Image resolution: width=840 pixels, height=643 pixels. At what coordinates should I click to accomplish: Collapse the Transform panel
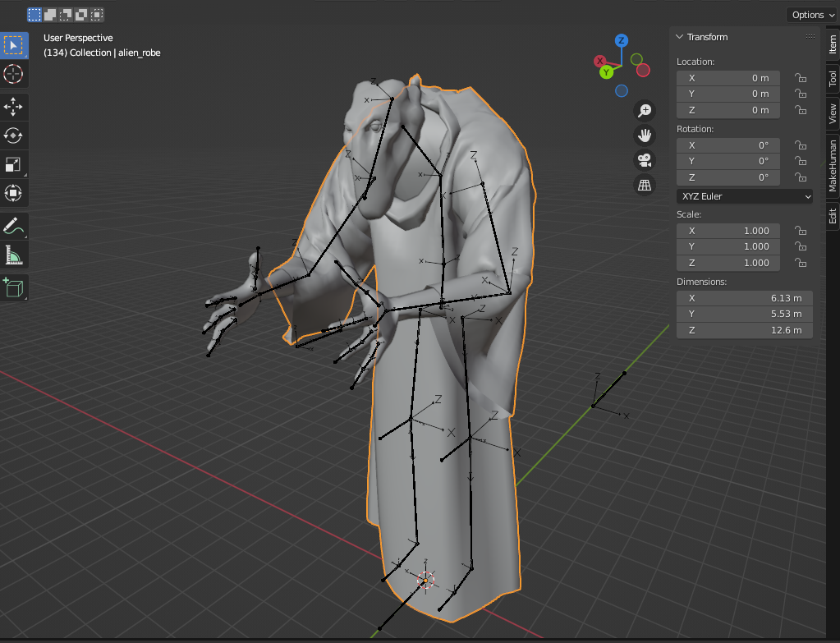coord(679,36)
